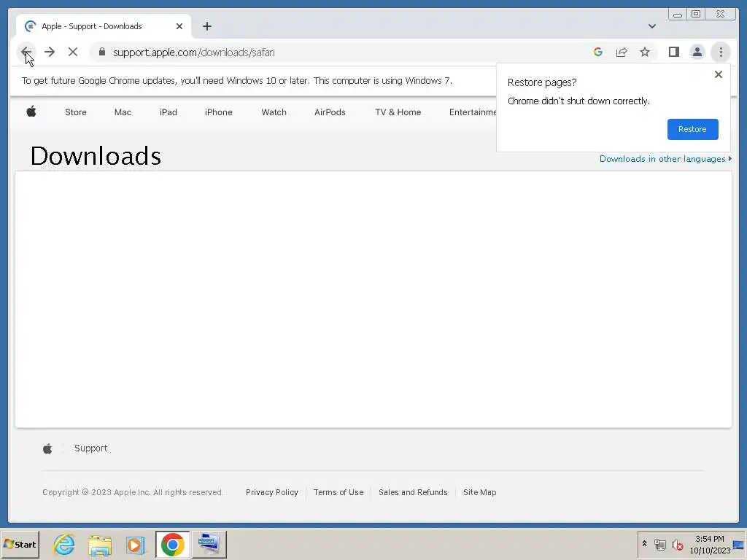Close the Apple Support Downloads tab

click(179, 26)
